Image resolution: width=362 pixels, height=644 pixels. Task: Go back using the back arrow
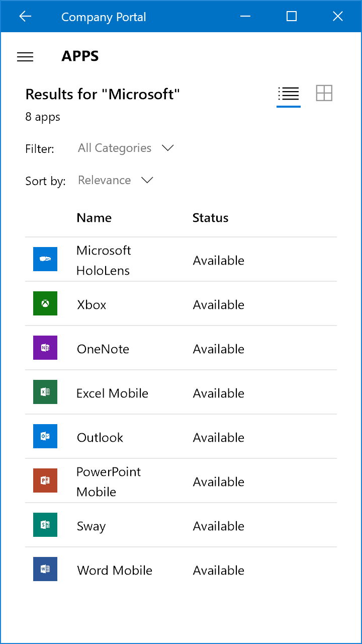(x=25, y=17)
